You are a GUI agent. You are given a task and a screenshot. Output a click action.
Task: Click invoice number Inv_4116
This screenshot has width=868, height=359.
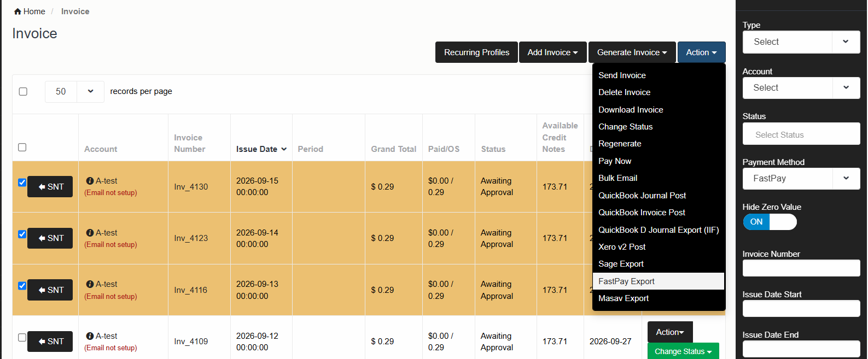[191, 290]
